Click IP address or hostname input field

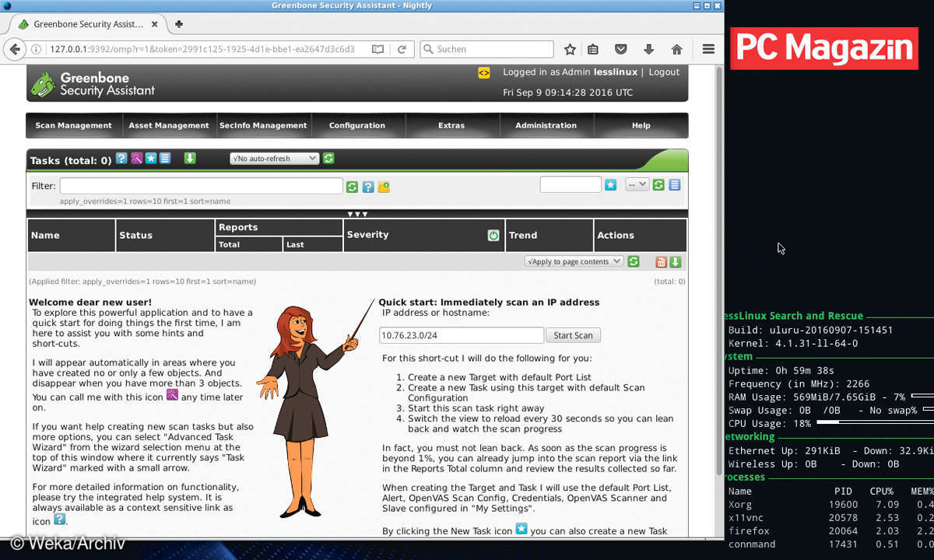coord(462,335)
